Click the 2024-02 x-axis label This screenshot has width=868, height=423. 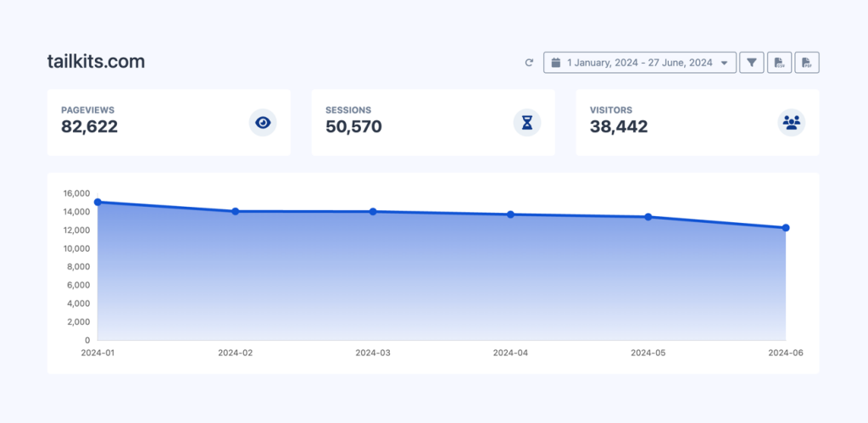236,352
